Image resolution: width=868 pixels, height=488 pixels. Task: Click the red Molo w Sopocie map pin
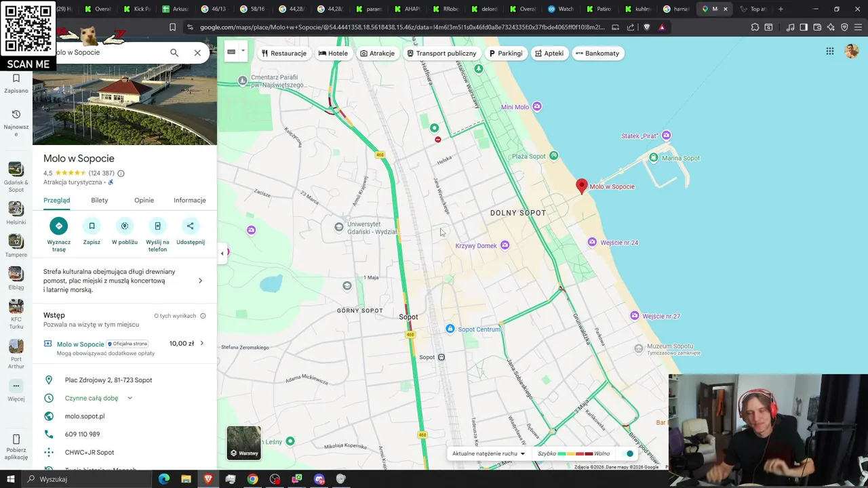581,186
